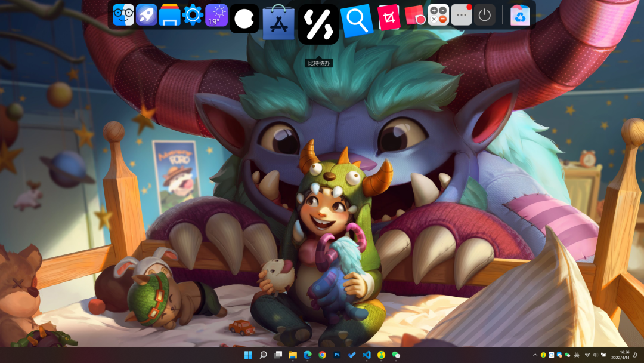Click the black white-circle dock icon
Viewport: 644px width, 363px height.
coord(244,19)
